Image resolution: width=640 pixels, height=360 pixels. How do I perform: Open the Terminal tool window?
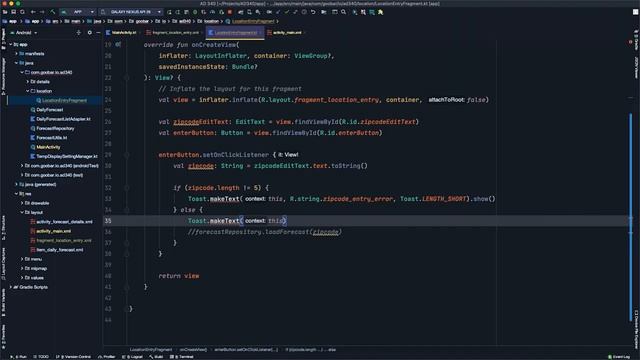click(x=182, y=357)
